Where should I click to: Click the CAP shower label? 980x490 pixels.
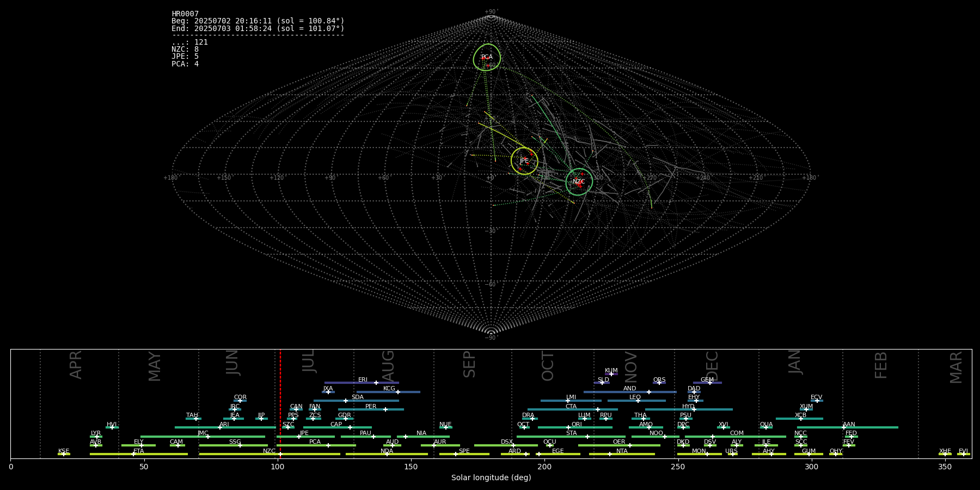[336, 425]
